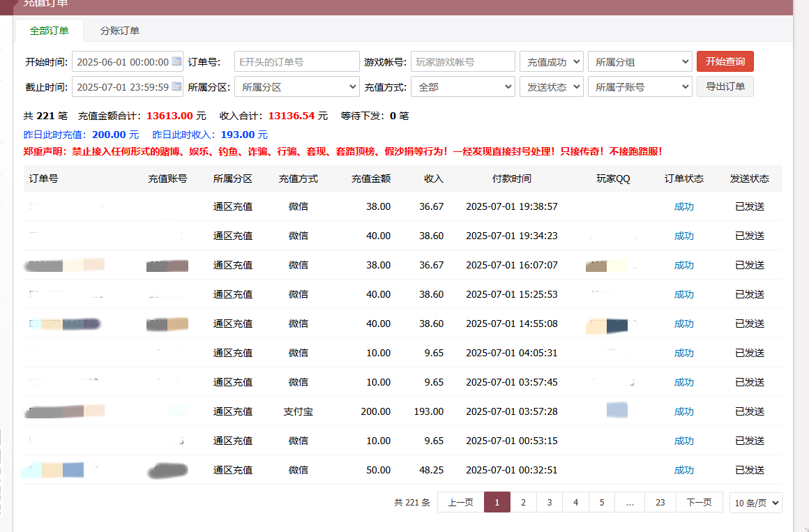809x532 pixels.
Task: Click 成功 status of 19:38:57 order
Action: click(683, 207)
